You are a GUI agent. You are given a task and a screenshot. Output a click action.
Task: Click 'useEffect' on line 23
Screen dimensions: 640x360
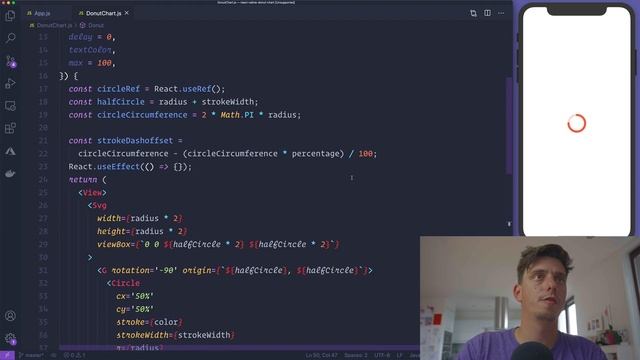[x=118, y=167]
